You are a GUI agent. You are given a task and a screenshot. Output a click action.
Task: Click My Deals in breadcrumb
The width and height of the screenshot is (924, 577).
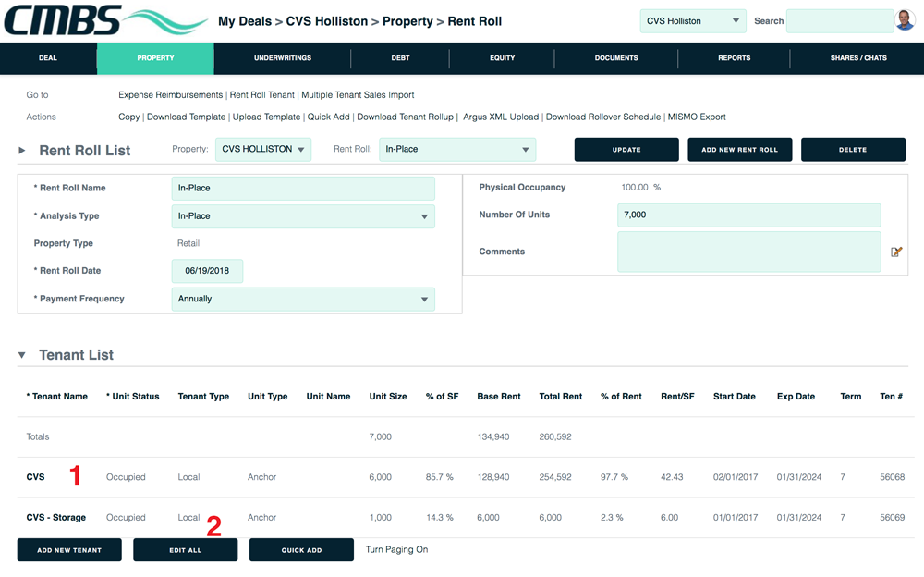245,21
